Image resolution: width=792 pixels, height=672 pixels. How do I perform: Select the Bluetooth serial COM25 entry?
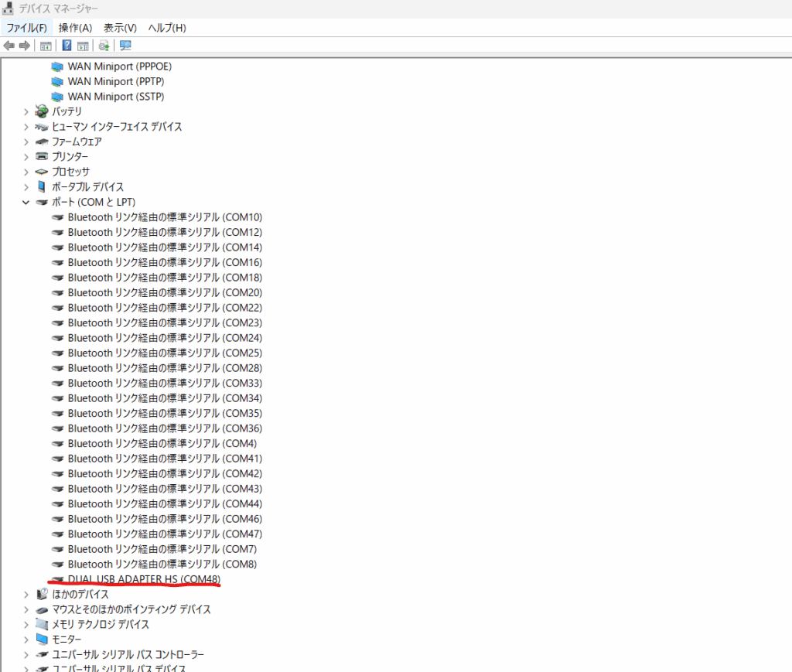(166, 353)
